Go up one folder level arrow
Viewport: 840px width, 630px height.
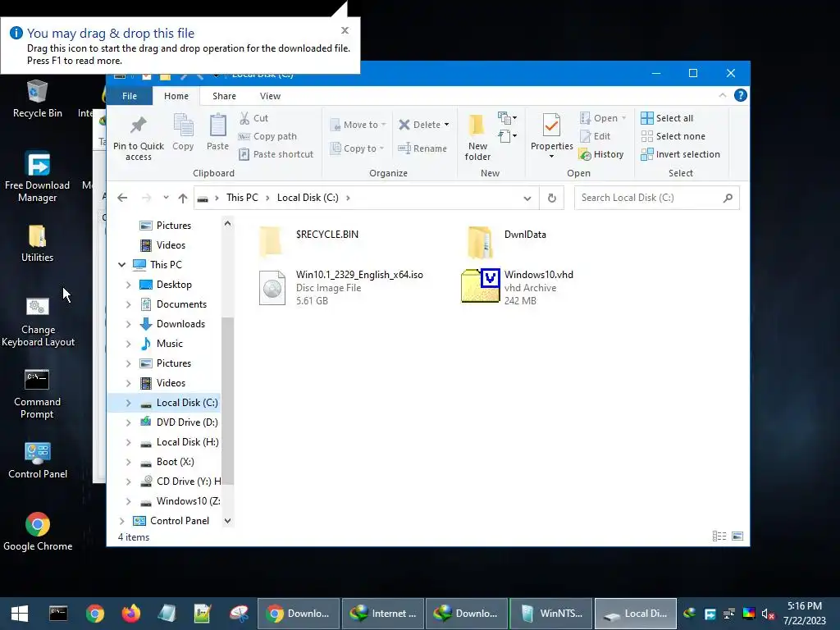coord(183,198)
